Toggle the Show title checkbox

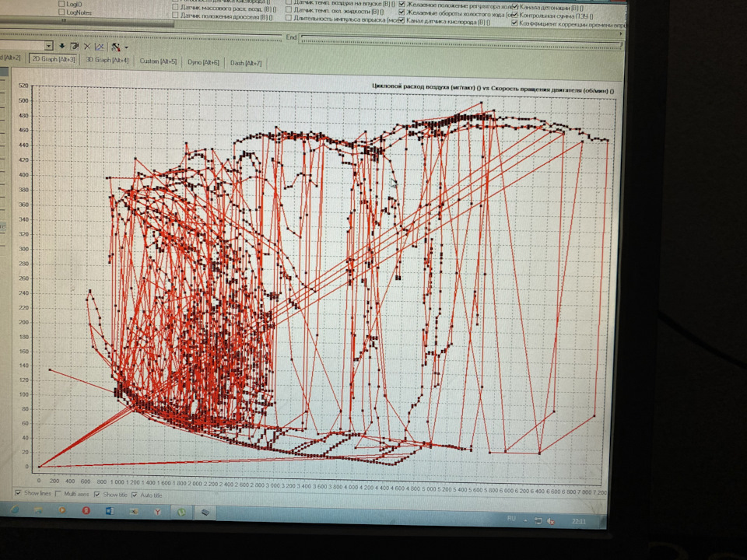97,495
